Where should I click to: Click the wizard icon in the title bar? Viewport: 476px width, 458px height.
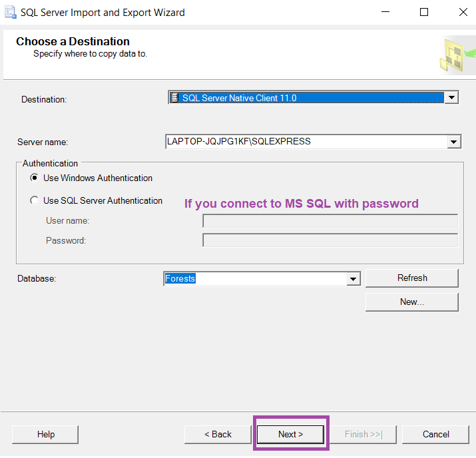coord(10,12)
